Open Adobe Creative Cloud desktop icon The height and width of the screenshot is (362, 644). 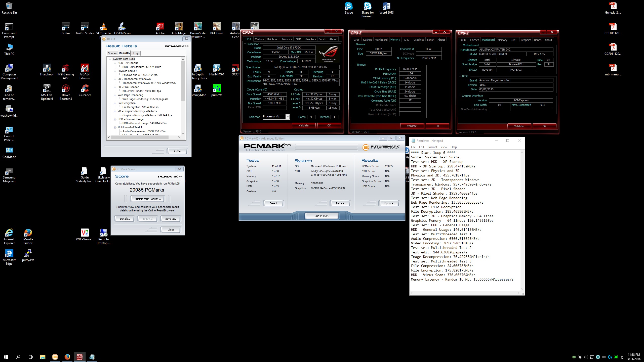(x=160, y=29)
